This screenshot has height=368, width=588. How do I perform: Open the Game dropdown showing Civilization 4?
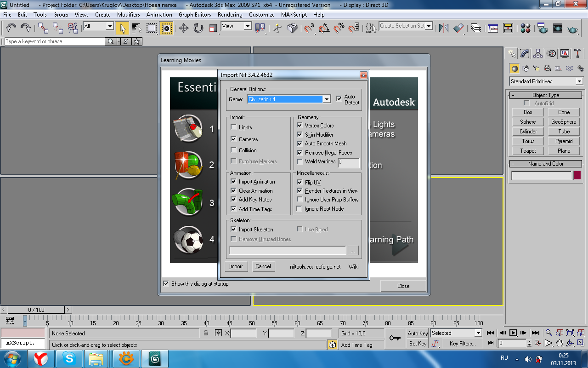(326, 99)
